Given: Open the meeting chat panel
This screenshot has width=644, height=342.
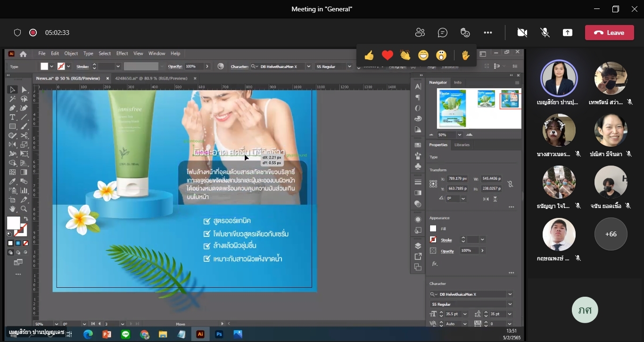Looking at the screenshot, I should (x=442, y=33).
